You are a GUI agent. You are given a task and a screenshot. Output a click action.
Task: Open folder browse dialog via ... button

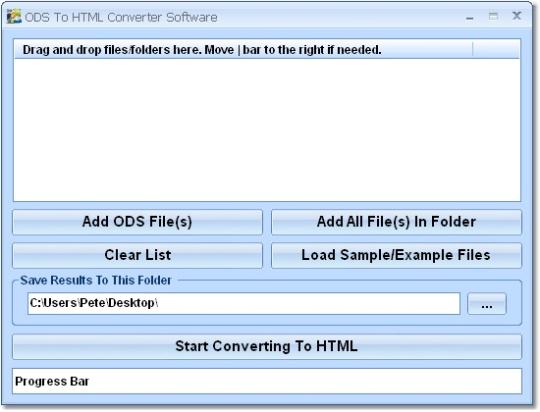487,304
